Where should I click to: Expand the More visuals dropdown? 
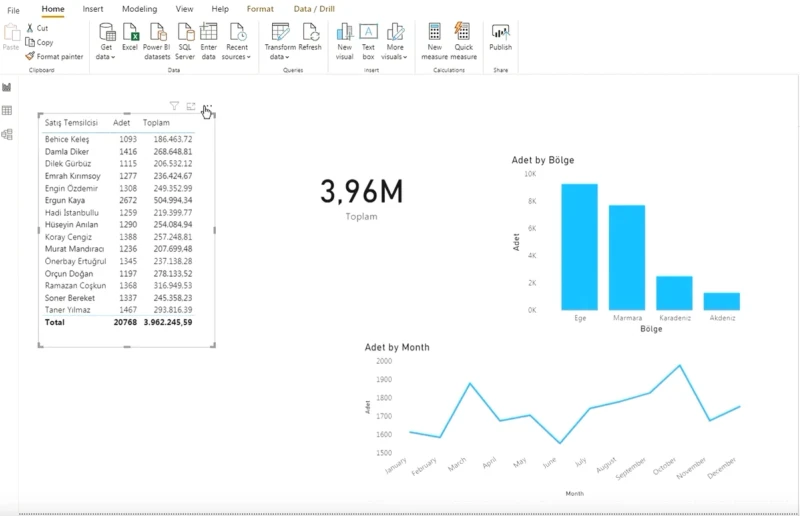click(x=394, y=42)
